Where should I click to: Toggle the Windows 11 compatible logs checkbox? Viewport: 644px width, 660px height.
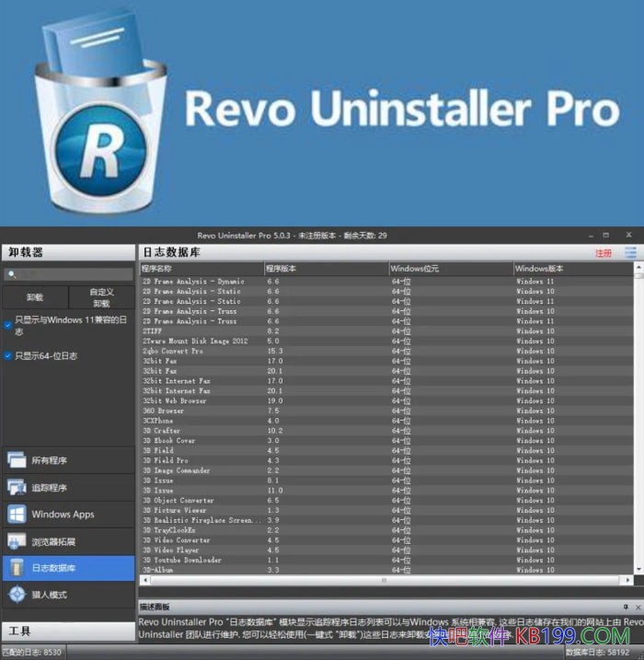8,324
